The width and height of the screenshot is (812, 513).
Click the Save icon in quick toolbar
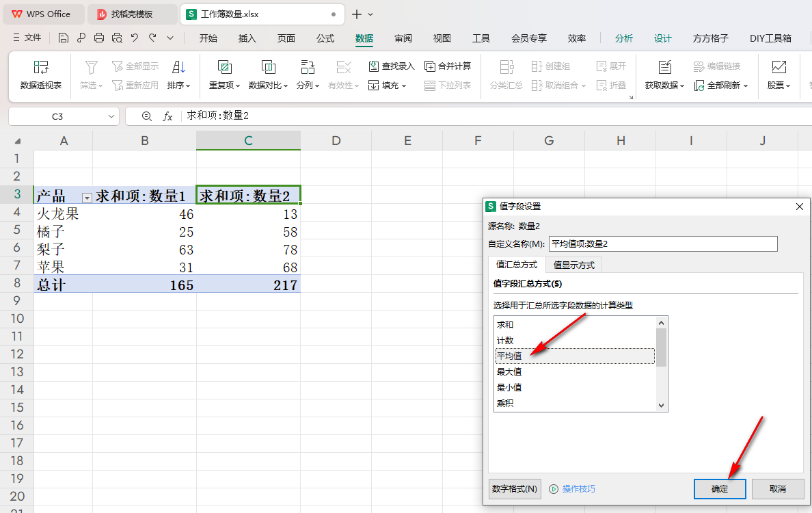(63, 38)
